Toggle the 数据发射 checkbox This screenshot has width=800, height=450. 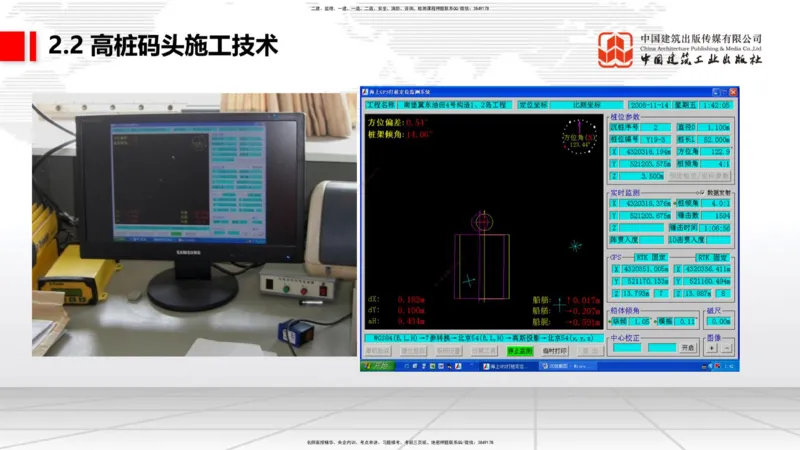click(x=702, y=192)
